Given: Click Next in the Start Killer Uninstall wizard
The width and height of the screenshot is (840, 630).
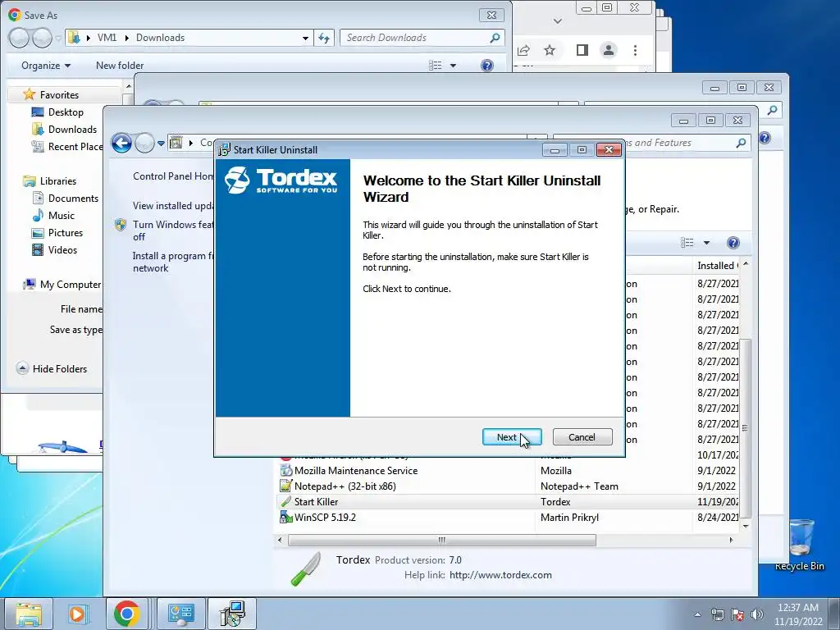Looking at the screenshot, I should click(x=512, y=437).
